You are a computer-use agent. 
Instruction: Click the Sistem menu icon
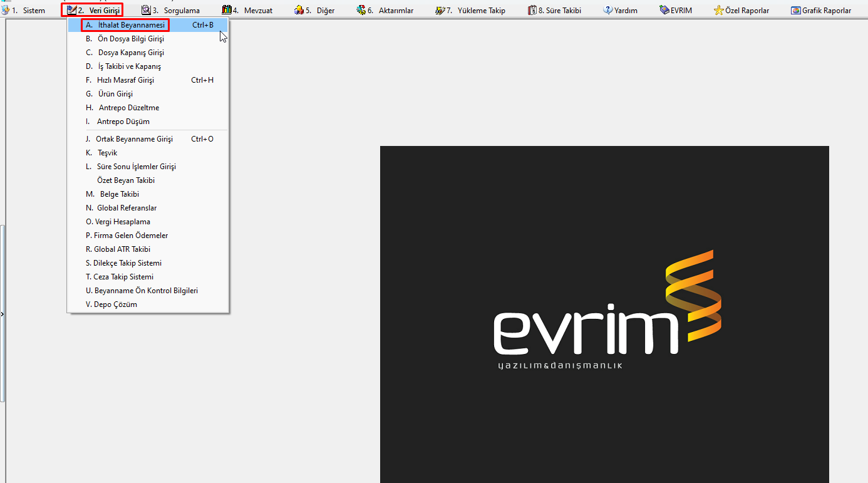(5, 10)
